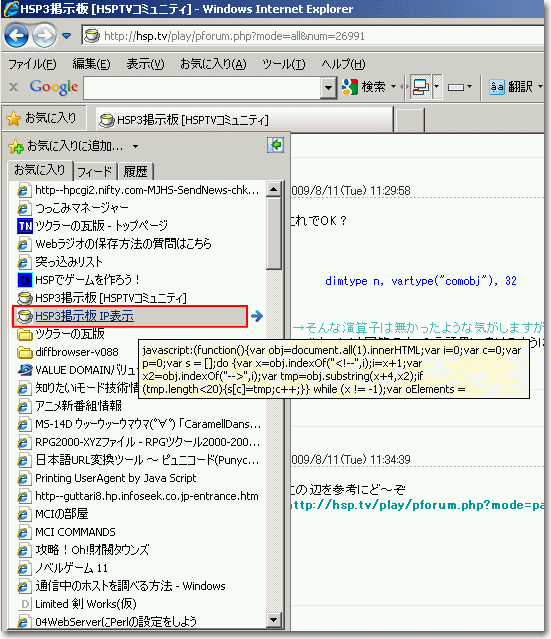Click the favorites list scrollbar thumb

(x=273, y=233)
